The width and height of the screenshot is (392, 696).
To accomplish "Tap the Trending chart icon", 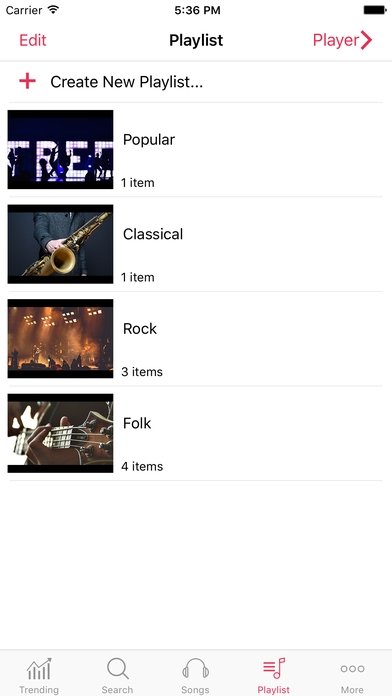I will point(39,668).
